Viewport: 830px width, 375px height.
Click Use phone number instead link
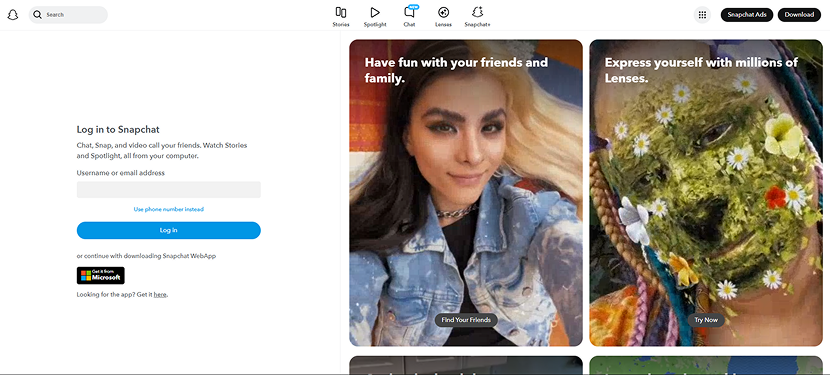tap(169, 209)
